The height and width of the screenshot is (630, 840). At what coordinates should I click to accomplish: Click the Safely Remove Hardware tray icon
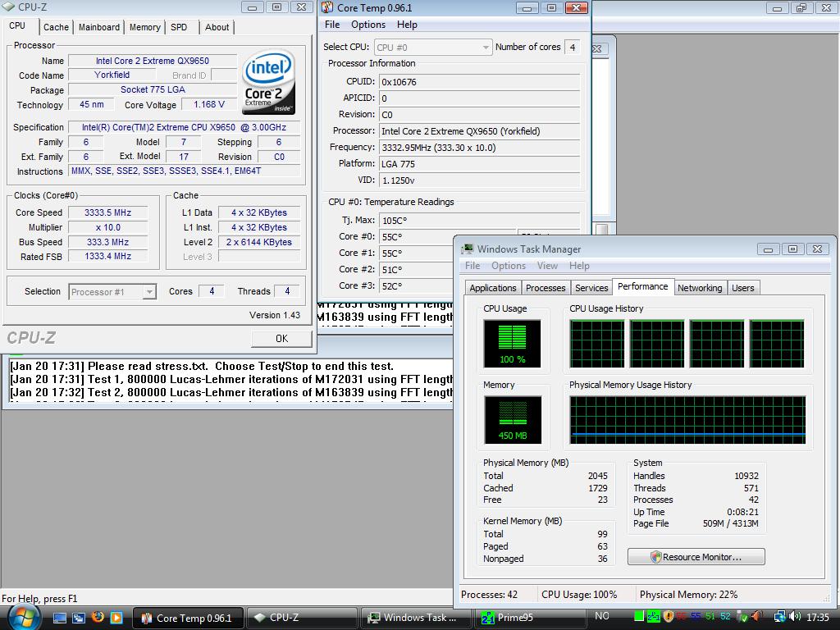coord(742,616)
